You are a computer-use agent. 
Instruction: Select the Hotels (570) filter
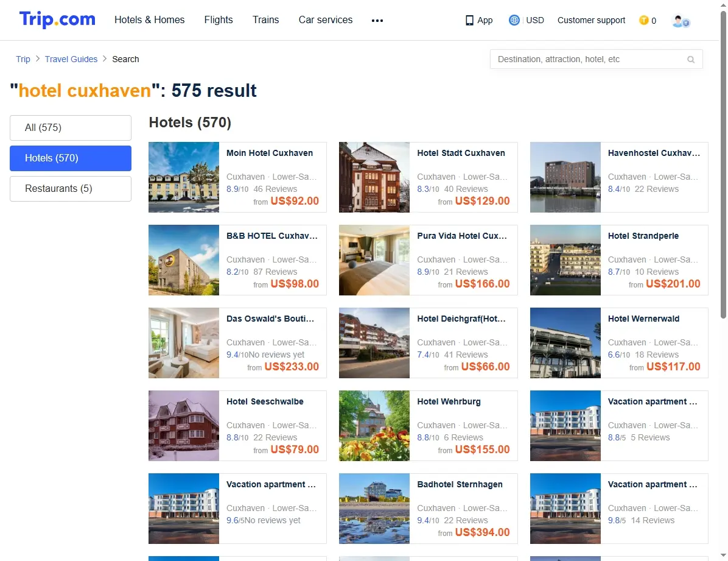point(71,158)
